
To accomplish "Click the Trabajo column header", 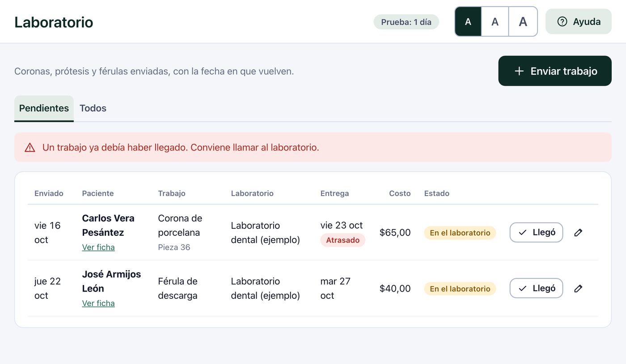I will click(172, 193).
